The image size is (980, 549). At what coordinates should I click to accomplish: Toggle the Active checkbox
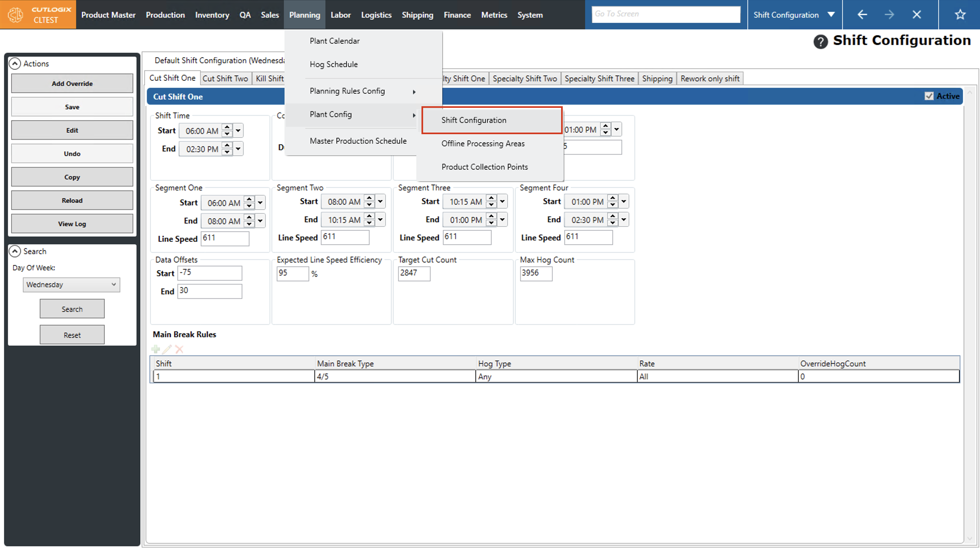point(929,96)
